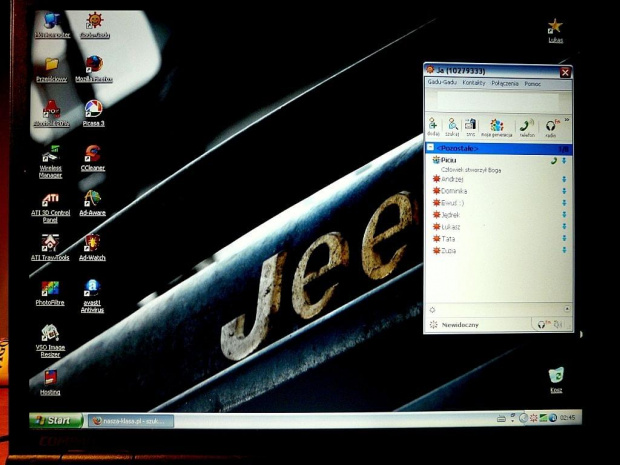This screenshot has width=620, height=465.
Task: Open the yellow folder icon on the desktop
Action: click(x=51, y=70)
